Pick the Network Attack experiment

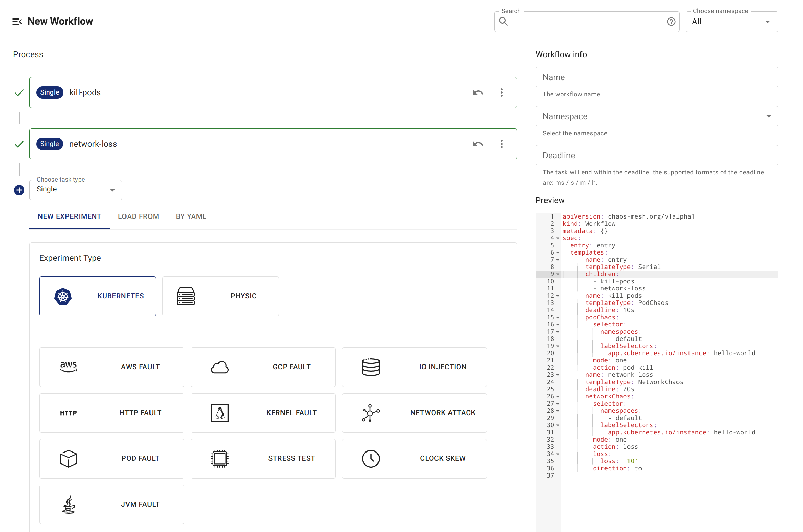click(414, 413)
